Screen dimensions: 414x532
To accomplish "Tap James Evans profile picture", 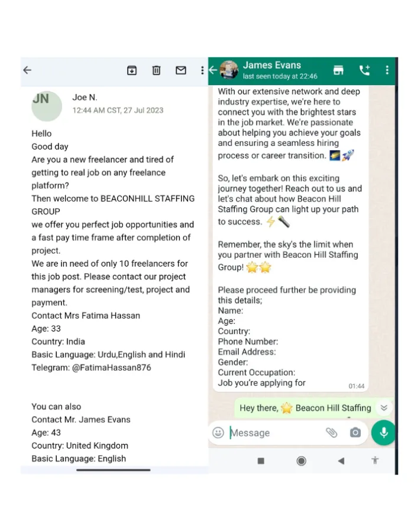I will click(229, 70).
